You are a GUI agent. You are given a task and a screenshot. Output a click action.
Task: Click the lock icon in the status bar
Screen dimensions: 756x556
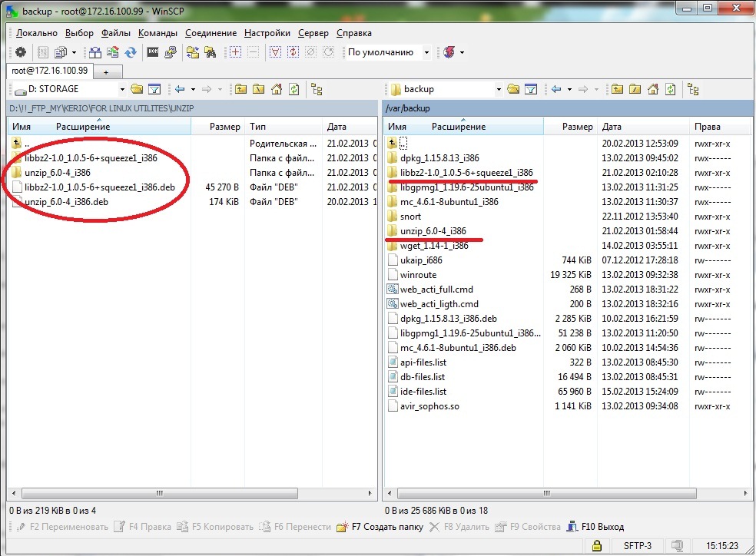tap(595, 545)
